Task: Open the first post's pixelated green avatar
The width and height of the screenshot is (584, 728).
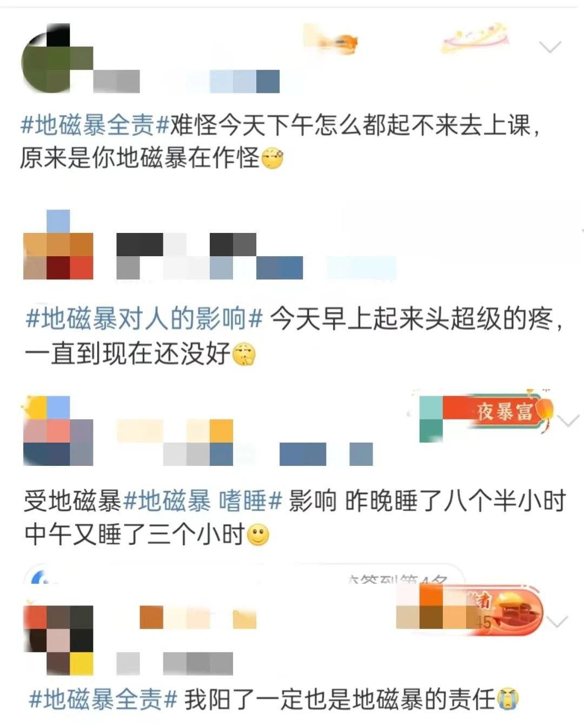Action: click(x=56, y=58)
